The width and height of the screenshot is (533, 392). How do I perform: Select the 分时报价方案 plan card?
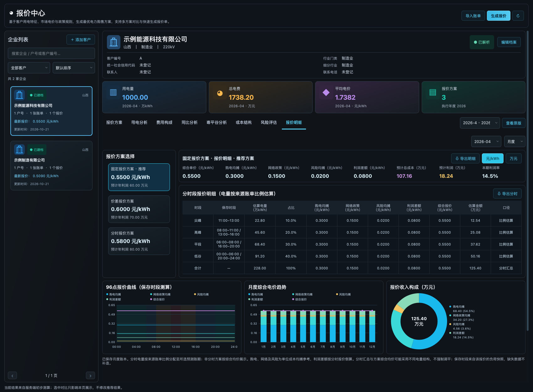(x=139, y=241)
